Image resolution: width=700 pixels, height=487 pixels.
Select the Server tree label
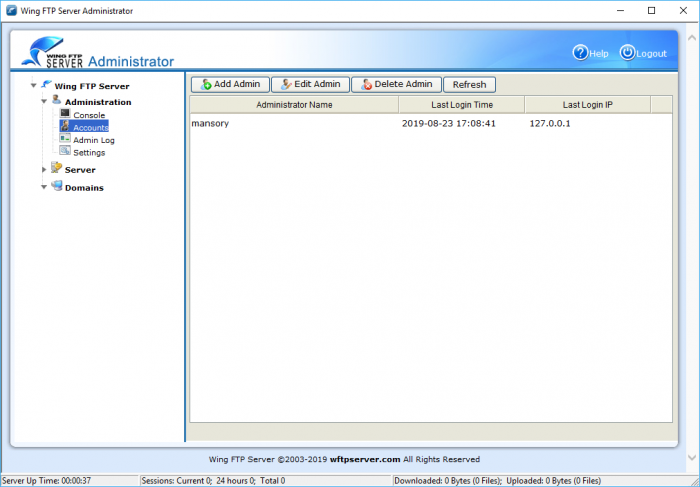[x=80, y=170]
